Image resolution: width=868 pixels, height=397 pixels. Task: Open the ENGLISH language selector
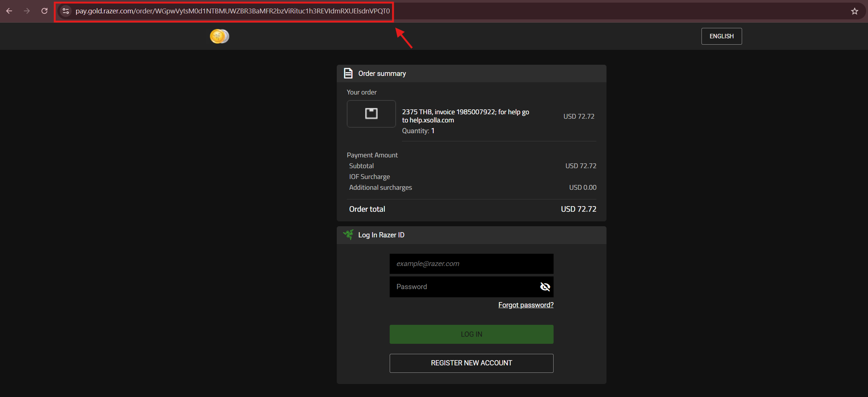click(722, 36)
